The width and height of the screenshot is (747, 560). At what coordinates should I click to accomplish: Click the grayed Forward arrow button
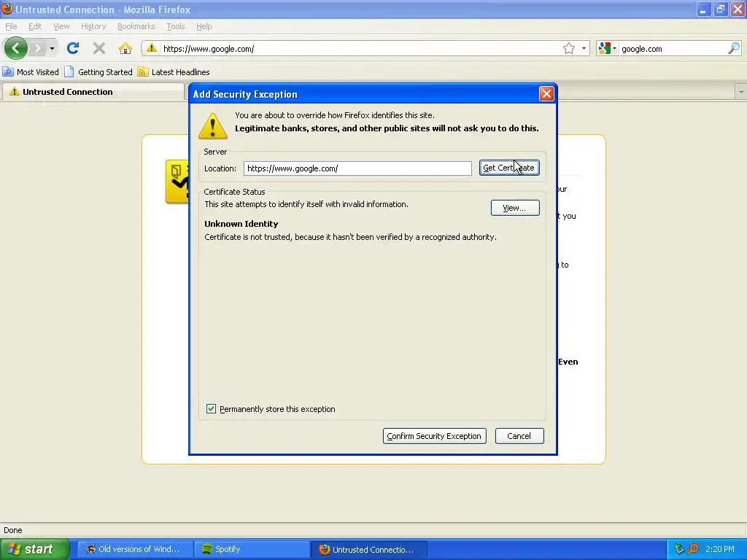point(38,48)
